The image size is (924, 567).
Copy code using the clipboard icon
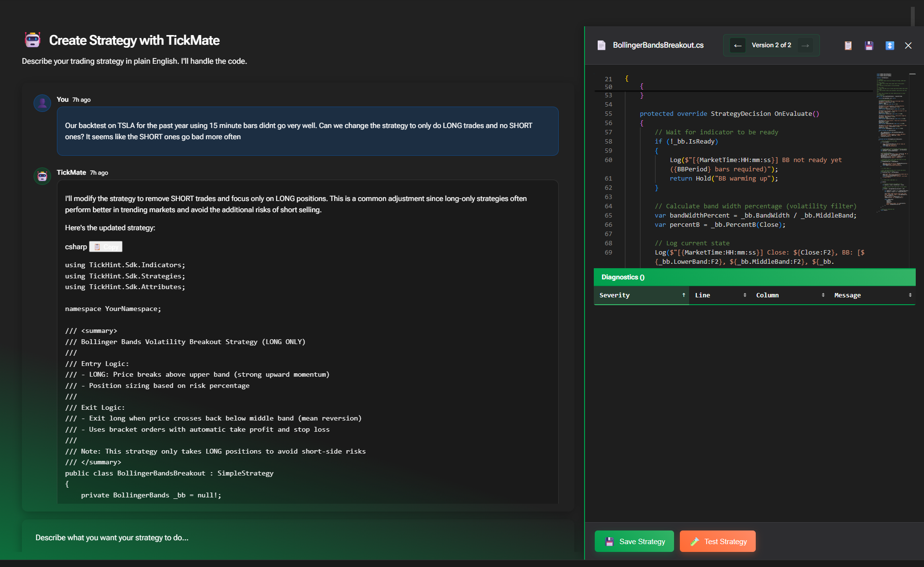[848, 45]
